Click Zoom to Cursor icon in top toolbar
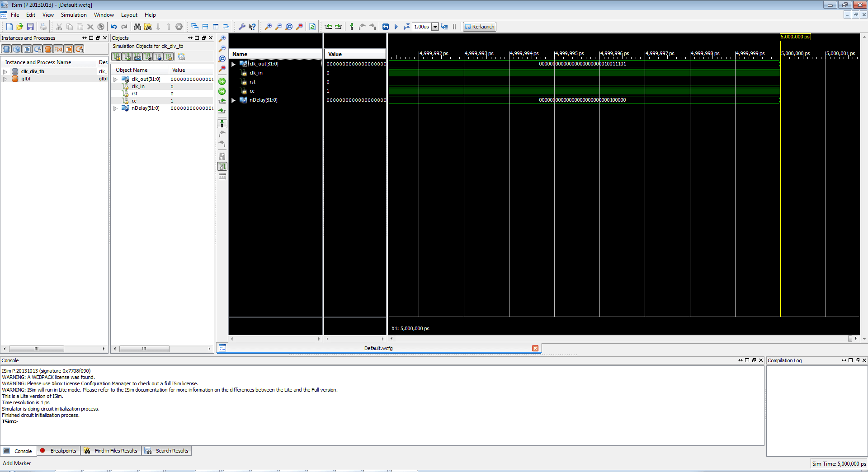This screenshot has height=472, width=868. (299, 27)
